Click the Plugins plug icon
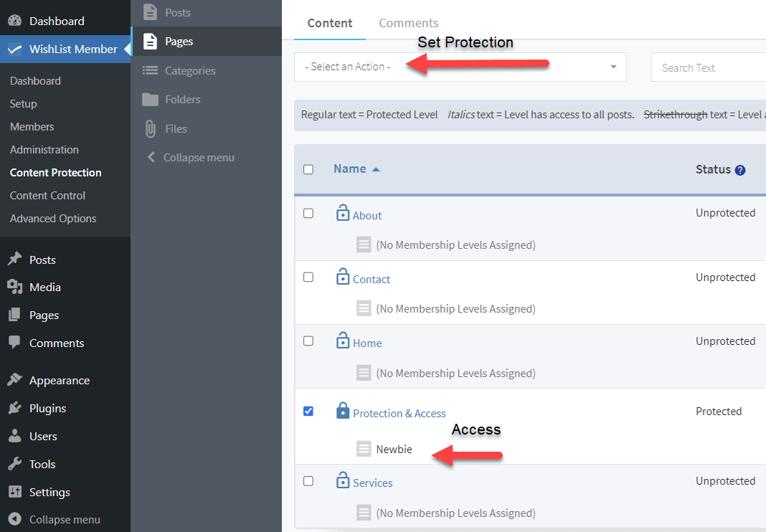766x532 pixels. pos(14,408)
